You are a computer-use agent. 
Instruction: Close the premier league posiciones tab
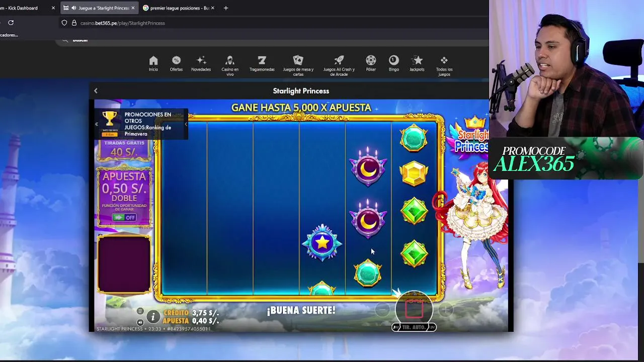[x=212, y=8]
